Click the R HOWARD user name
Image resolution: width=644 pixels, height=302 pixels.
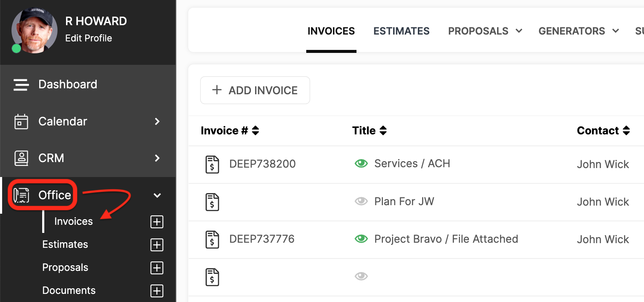96,21
